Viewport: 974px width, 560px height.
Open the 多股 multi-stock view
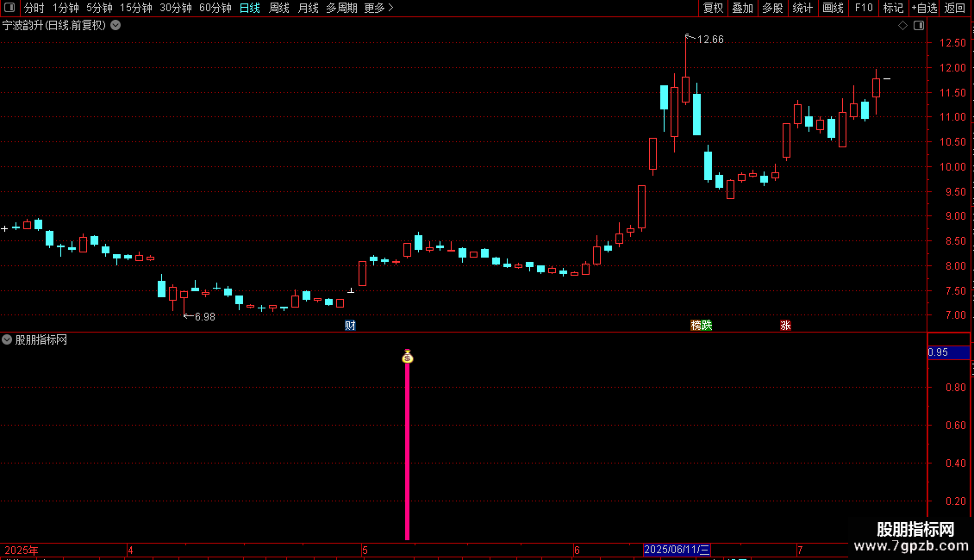[772, 8]
